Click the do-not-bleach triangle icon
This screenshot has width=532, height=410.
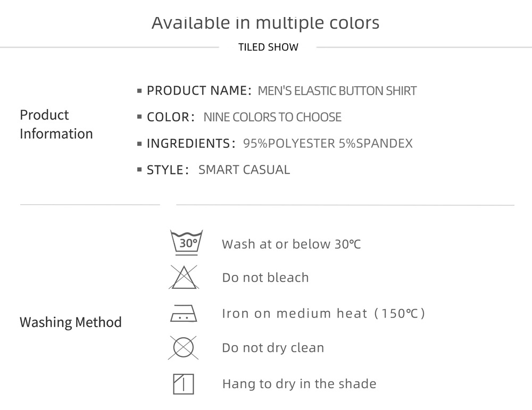184,277
